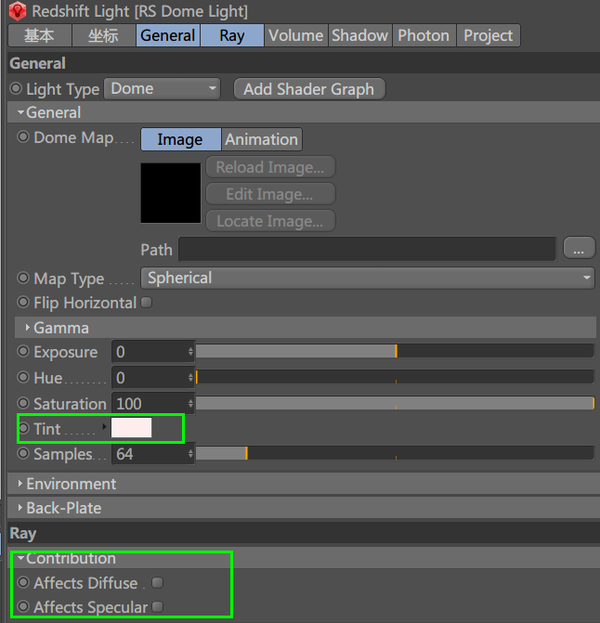Click the Exposure slider bar
The width and height of the screenshot is (600, 623).
(395, 351)
